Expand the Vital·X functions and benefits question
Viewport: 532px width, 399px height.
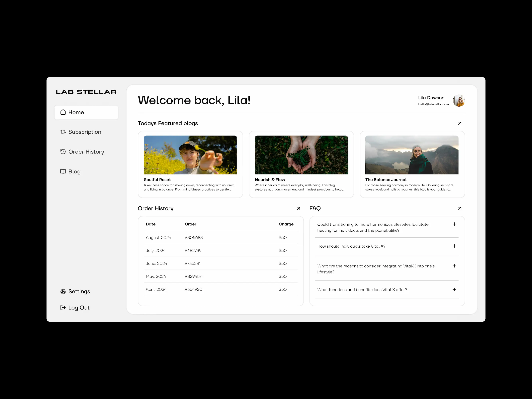(454, 289)
